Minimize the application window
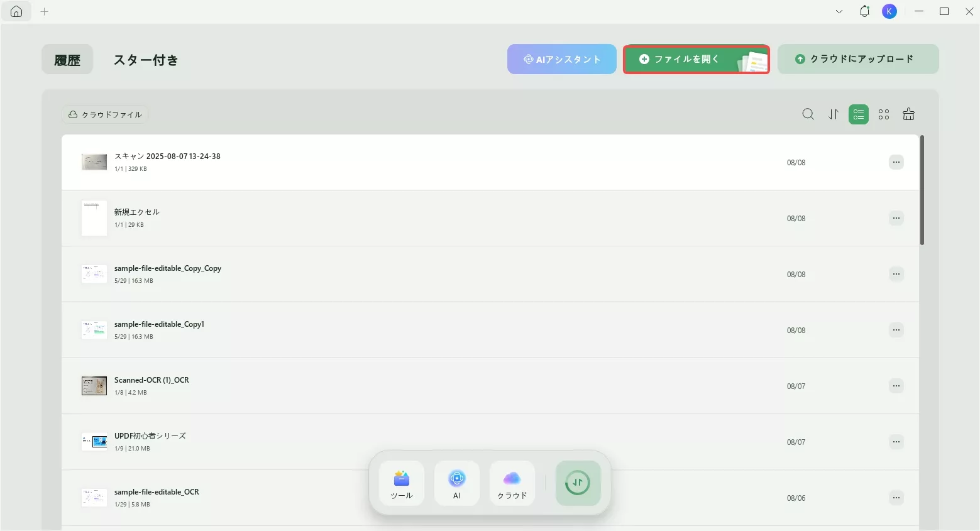 pos(919,11)
